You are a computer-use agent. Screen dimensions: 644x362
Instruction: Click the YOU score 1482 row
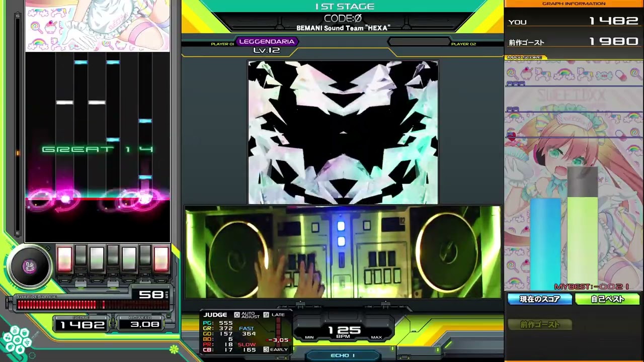coord(574,21)
